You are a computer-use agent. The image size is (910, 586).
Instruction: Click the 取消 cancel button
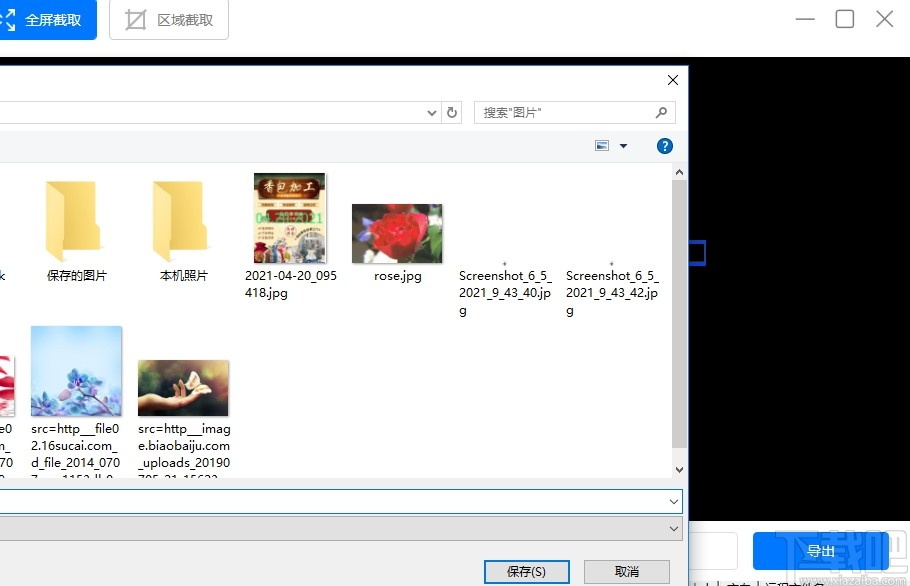pyautogui.click(x=627, y=571)
